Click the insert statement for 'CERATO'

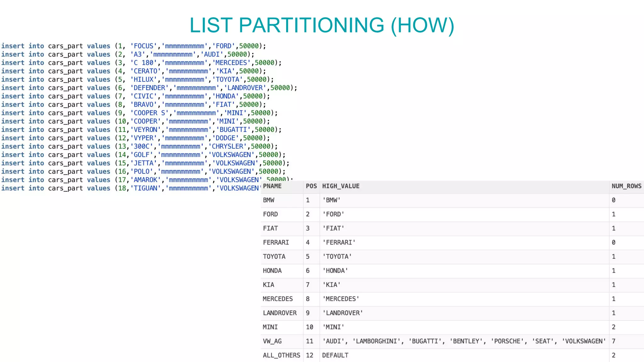tap(134, 71)
